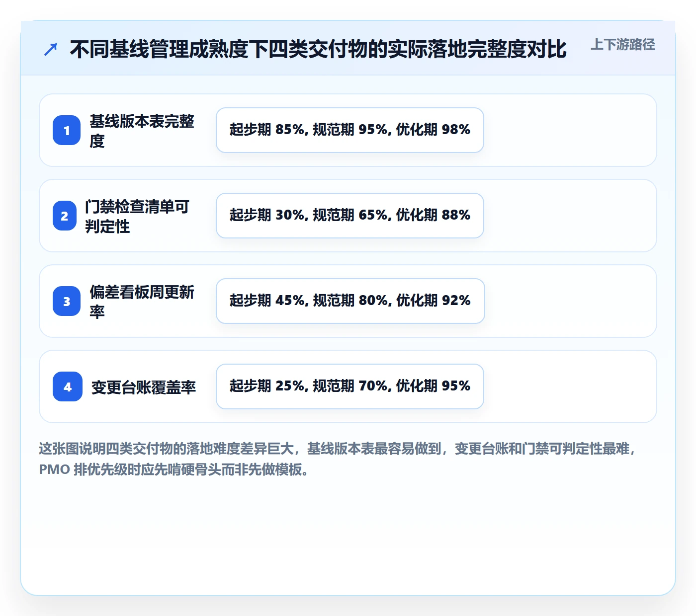Select the value box starting 起步期 25%
The height and width of the screenshot is (616, 696).
click(350, 386)
